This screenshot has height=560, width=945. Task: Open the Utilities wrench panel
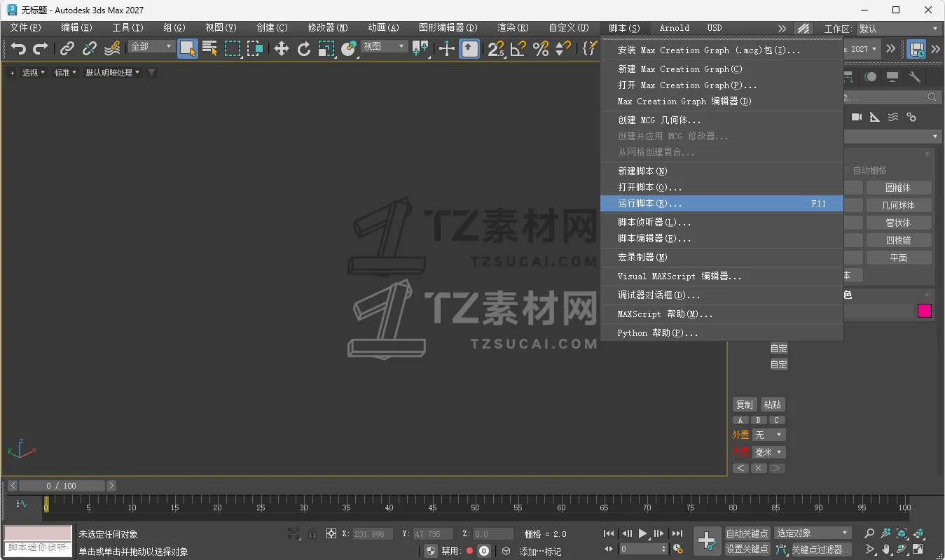[914, 77]
